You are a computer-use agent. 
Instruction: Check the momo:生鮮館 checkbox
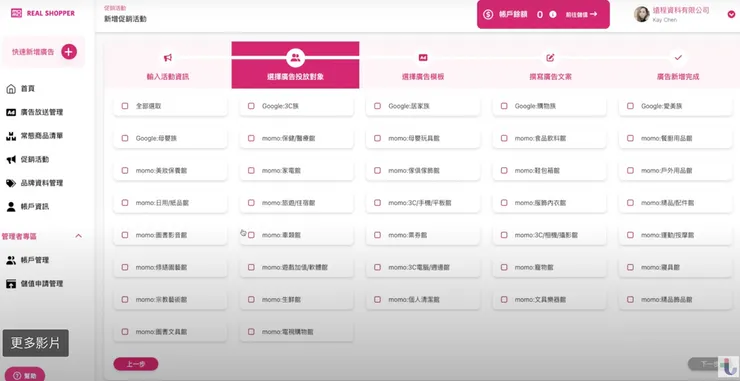(x=251, y=299)
